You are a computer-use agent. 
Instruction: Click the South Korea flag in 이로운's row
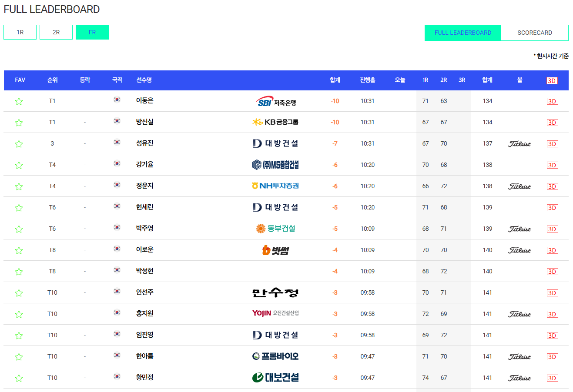point(117,249)
